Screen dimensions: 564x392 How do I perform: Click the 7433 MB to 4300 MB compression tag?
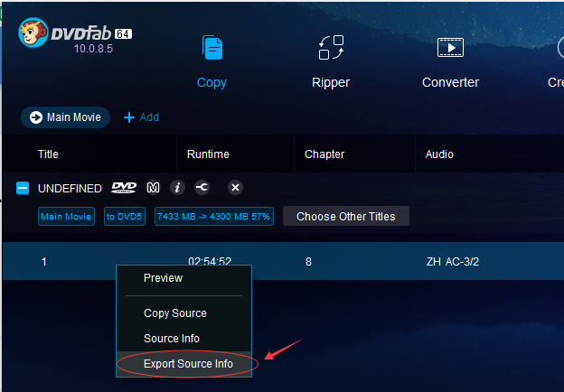click(x=214, y=216)
